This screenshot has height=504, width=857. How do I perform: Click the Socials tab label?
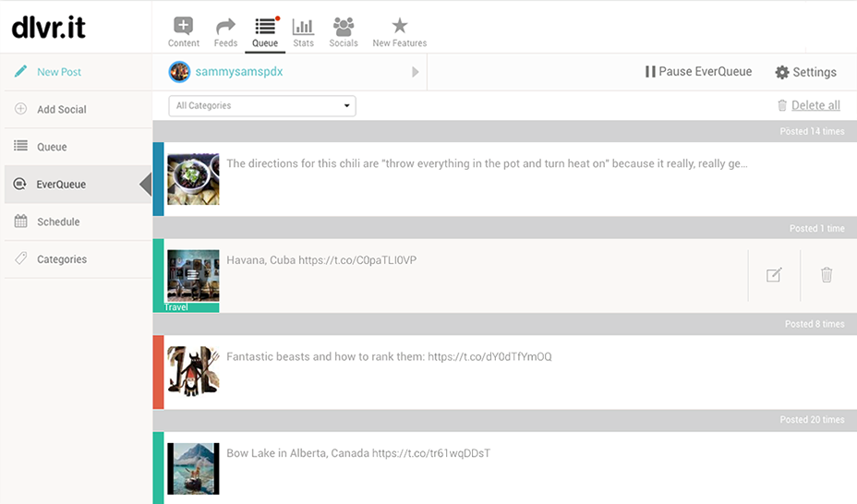[x=344, y=43]
